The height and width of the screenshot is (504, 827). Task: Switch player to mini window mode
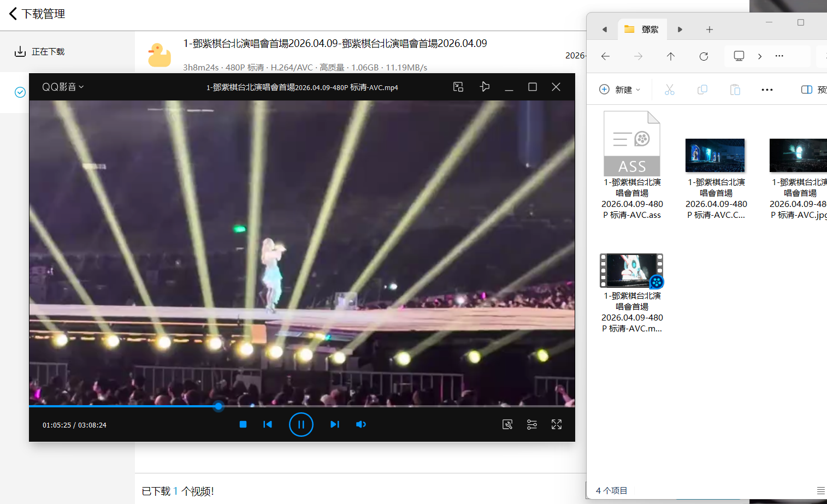pyautogui.click(x=458, y=87)
